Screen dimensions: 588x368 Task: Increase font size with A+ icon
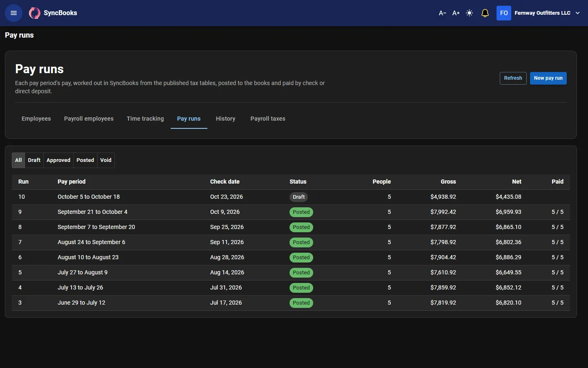456,13
